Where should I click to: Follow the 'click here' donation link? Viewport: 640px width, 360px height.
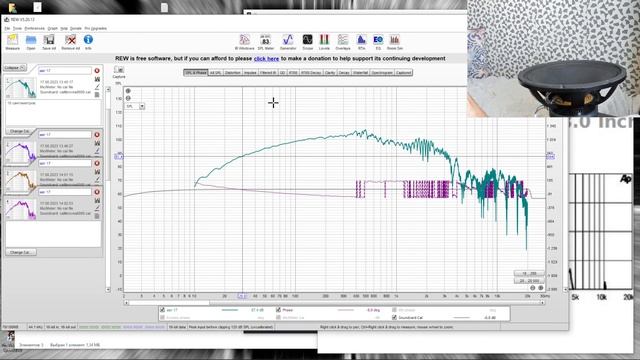(267, 59)
